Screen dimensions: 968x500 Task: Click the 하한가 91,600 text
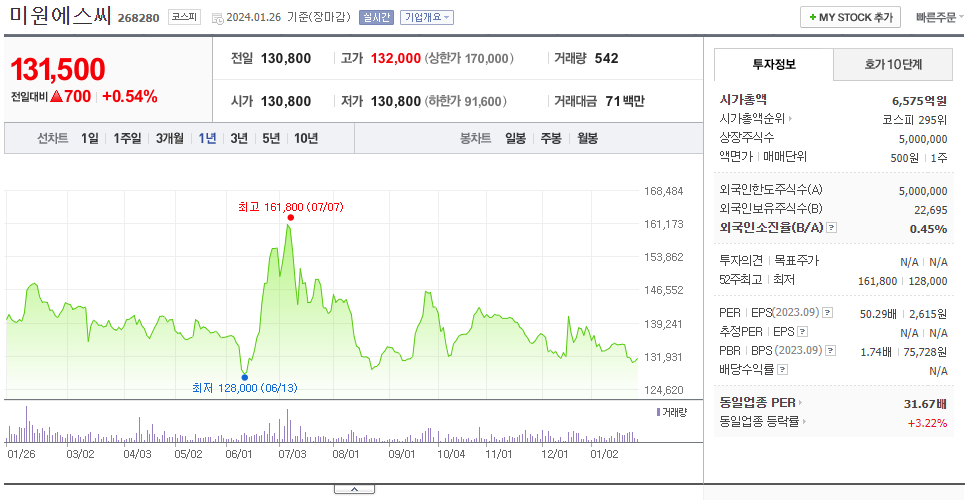tap(465, 101)
